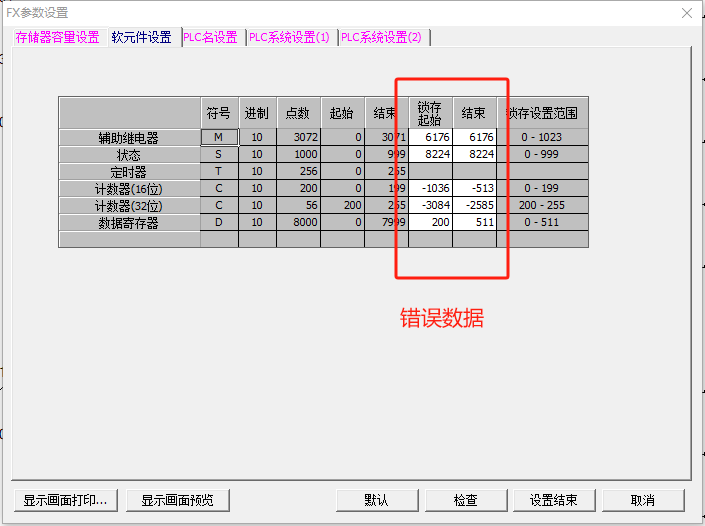Screen dimensions: 705x526
Task: Edit 辅助继电器 latch start field 6176
Action: (430, 137)
